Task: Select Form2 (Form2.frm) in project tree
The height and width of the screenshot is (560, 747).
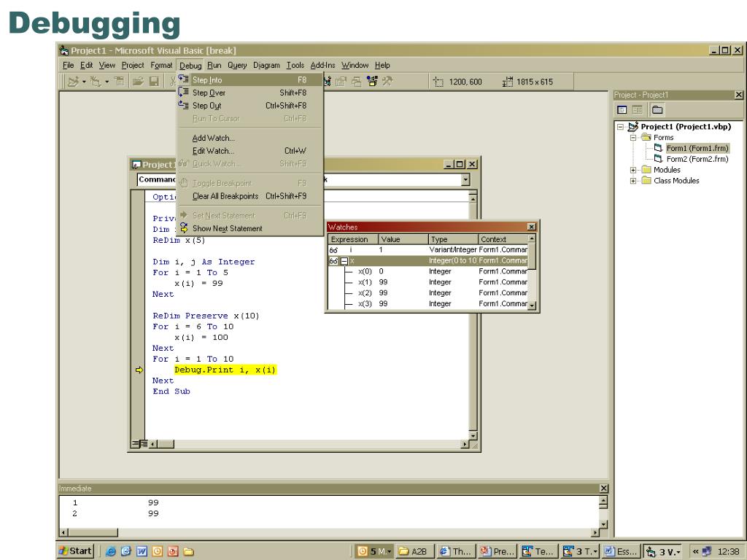Action: pyautogui.click(x=697, y=159)
